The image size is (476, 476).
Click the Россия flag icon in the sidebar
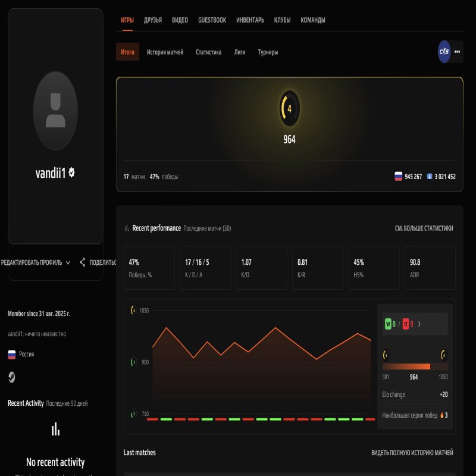click(11, 353)
